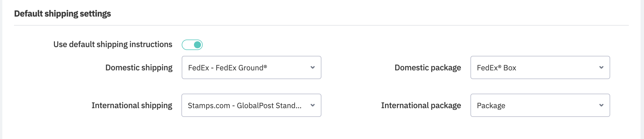The height and width of the screenshot is (139, 644).
Task: Open the Domestic shipping dropdown
Action: point(251,67)
